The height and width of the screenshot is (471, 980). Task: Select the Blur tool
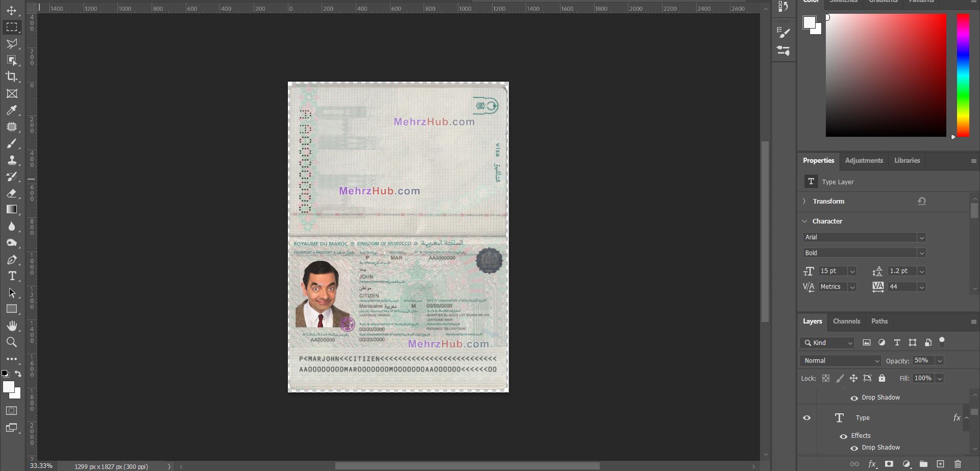[12, 226]
